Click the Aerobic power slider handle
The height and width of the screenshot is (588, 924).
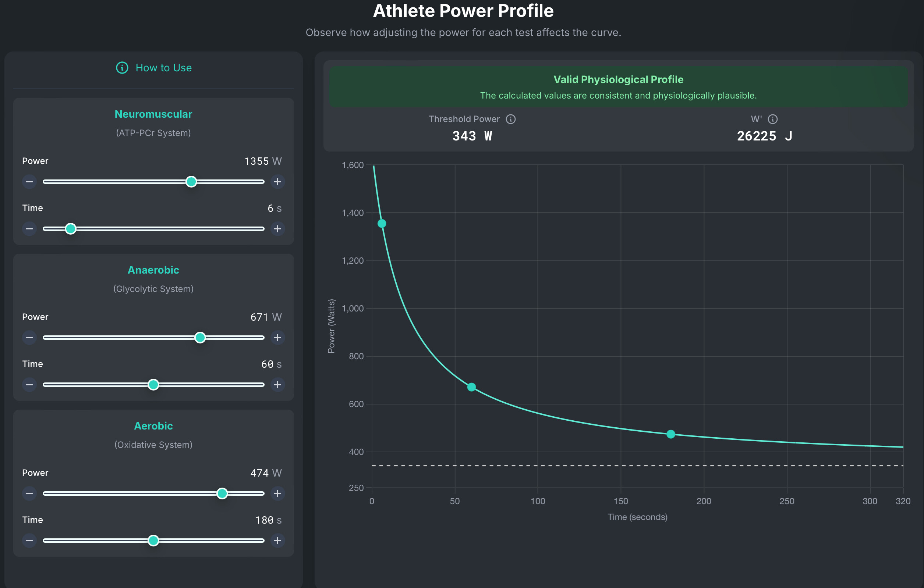click(x=222, y=493)
